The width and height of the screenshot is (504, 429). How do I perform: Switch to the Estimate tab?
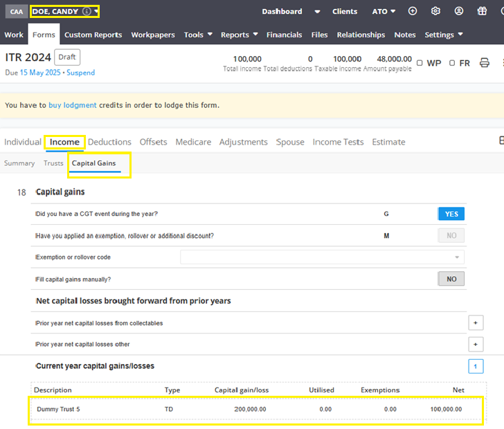(x=388, y=142)
